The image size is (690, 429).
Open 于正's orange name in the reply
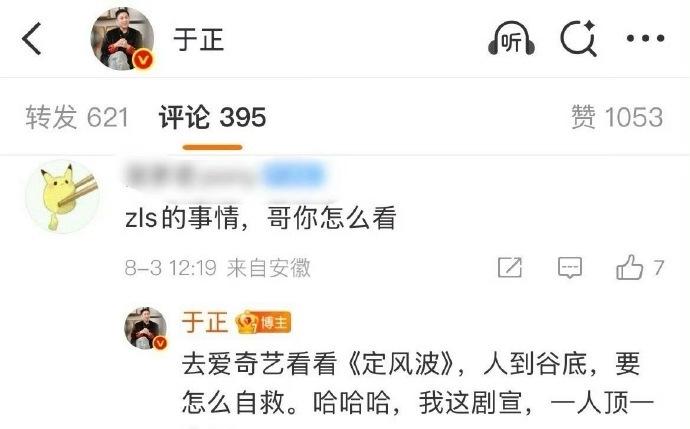pos(205,323)
